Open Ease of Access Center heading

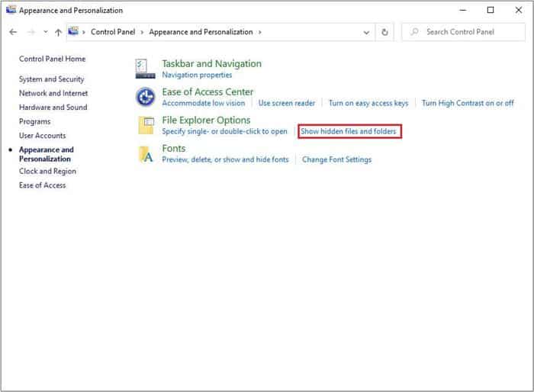pos(207,92)
